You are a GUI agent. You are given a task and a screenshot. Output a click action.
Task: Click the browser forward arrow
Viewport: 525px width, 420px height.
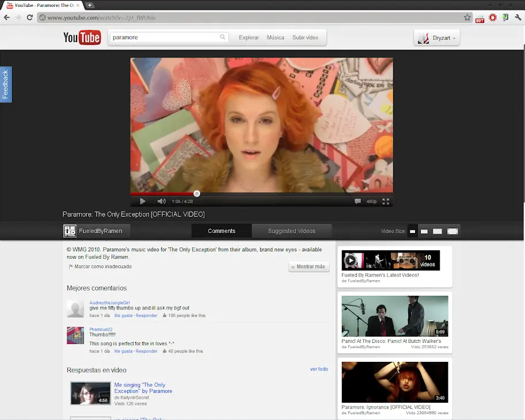click(x=18, y=17)
